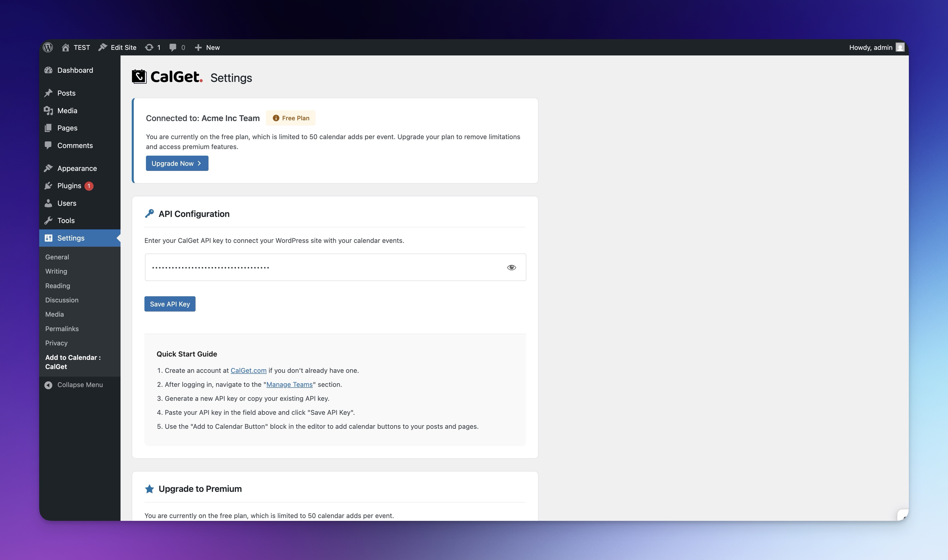Open the Dashboard menu
Screen dimensions: 948x560
[x=80, y=70]
